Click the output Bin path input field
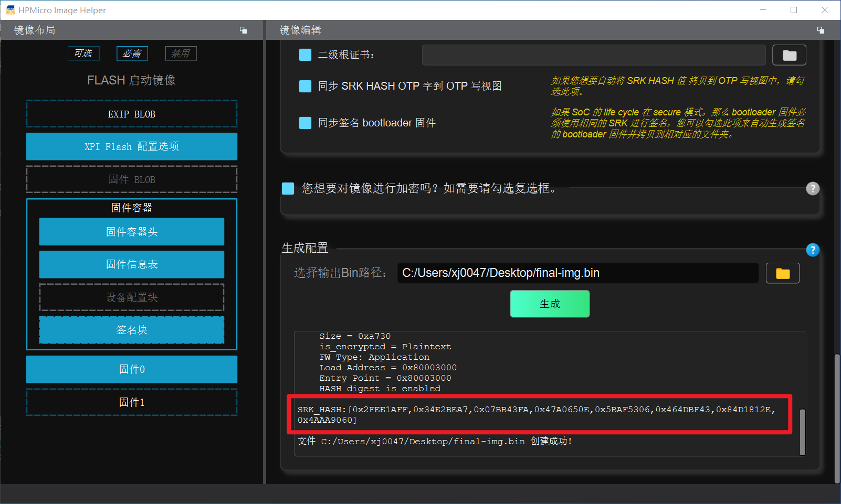Image resolution: width=841 pixels, height=504 pixels. pyautogui.click(x=578, y=273)
